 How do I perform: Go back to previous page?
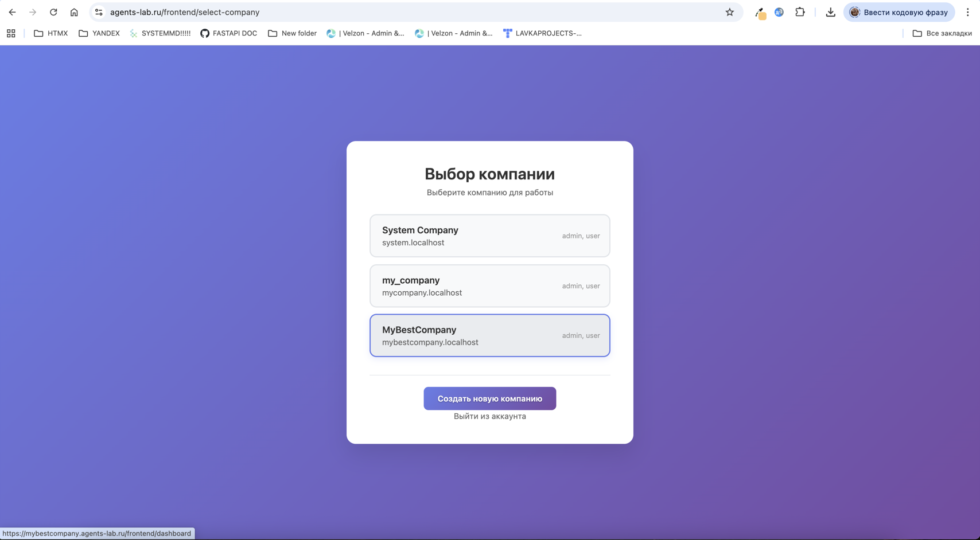click(x=12, y=11)
